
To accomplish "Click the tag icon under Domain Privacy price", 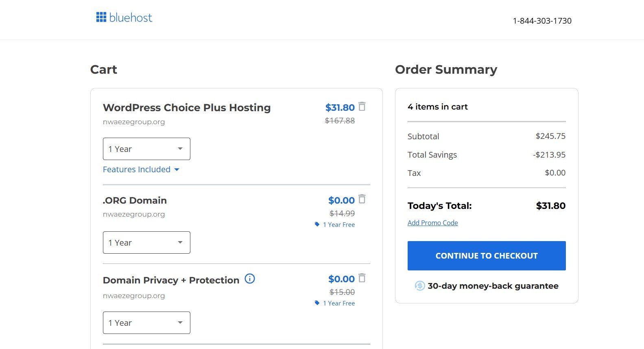I will 317,303.
